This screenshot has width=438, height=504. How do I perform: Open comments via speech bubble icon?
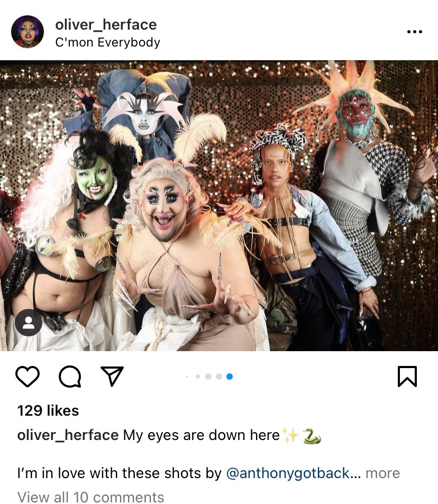coord(70,376)
